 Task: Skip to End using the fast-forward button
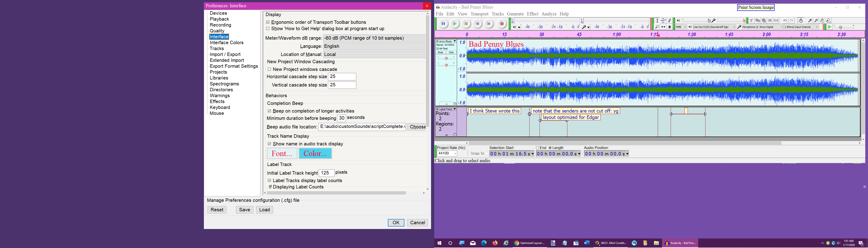pos(489,24)
